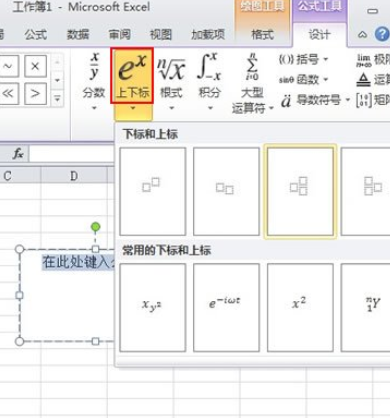Screen dimensions: 390x418
Task: Switch to the Add-ins (加载项) ribbon tab
Action: [x=208, y=34]
